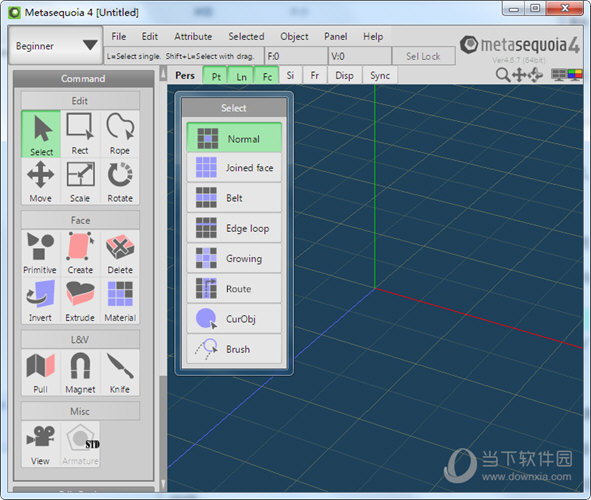Choose the Create face tool
The width and height of the screenshot is (591, 500).
tap(80, 253)
